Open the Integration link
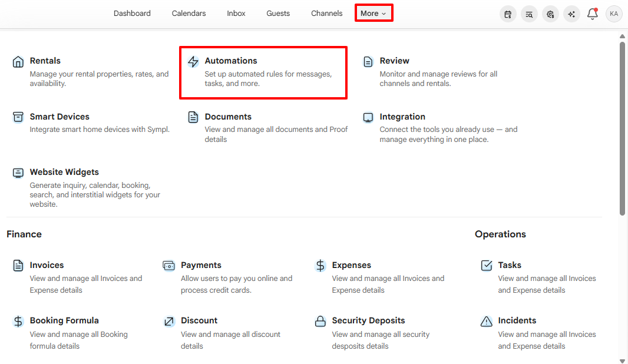This screenshot has height=364, width=628. pyautogui.click(x=402, y=117)
